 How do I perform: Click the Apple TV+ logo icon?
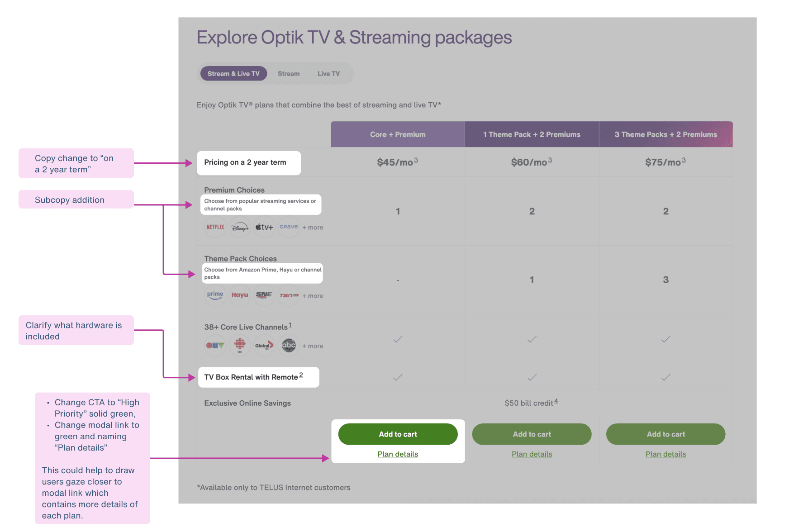[264, 227]
